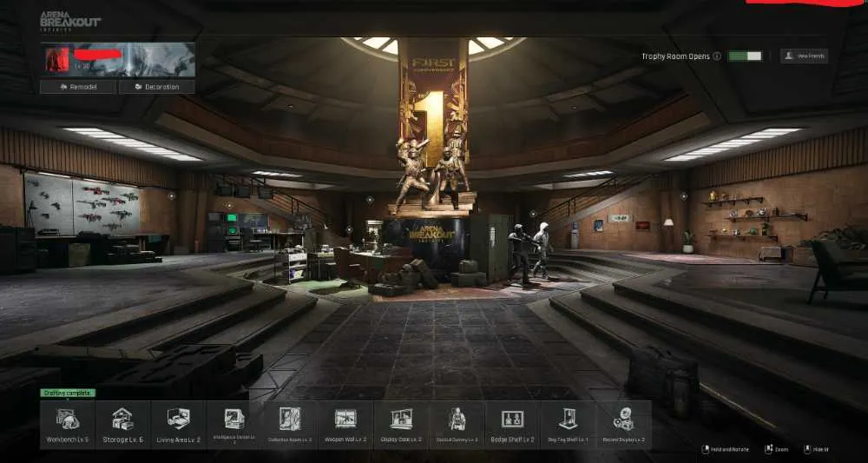Viewport: 868px width, 463px height.
Task: Click the badge shelves on the right wall
Action: coord(755,218)
